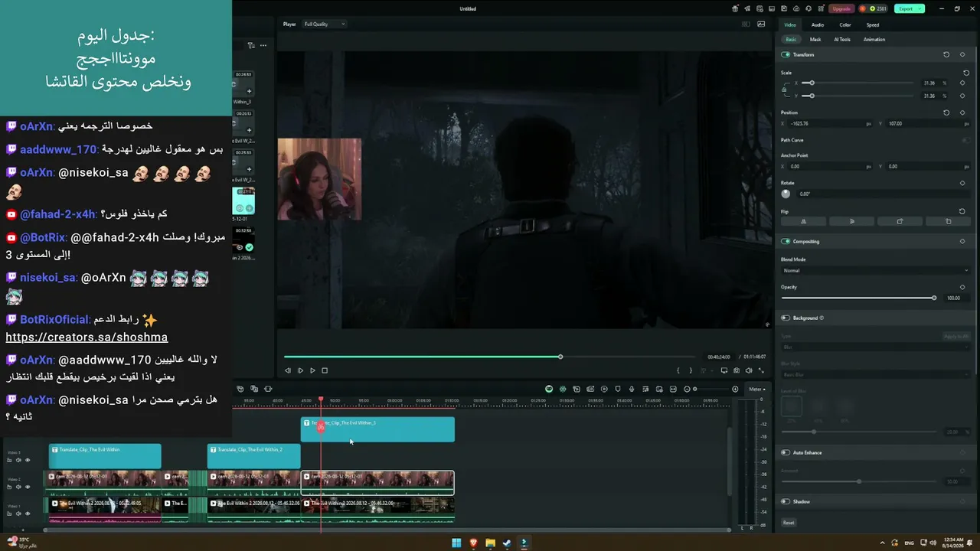Viewport: 980px width, 551px height.
Task: Open the AI Tools sub-tab
Action: tap(842, 39)
